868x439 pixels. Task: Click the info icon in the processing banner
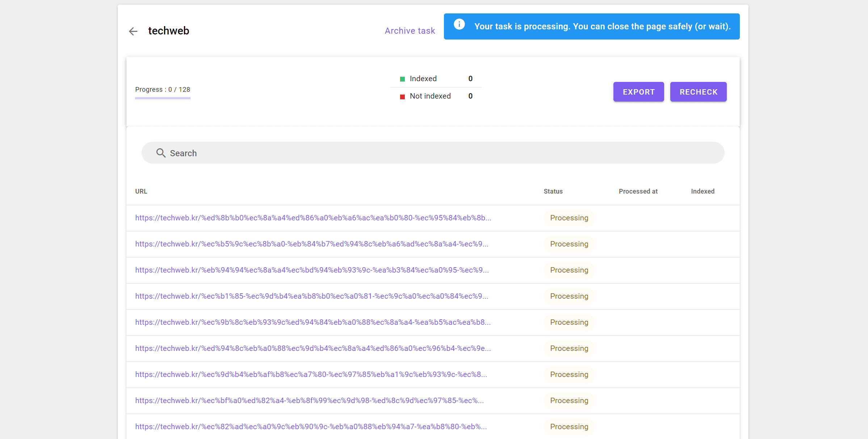pyautogui.click(x=459, y=24)
